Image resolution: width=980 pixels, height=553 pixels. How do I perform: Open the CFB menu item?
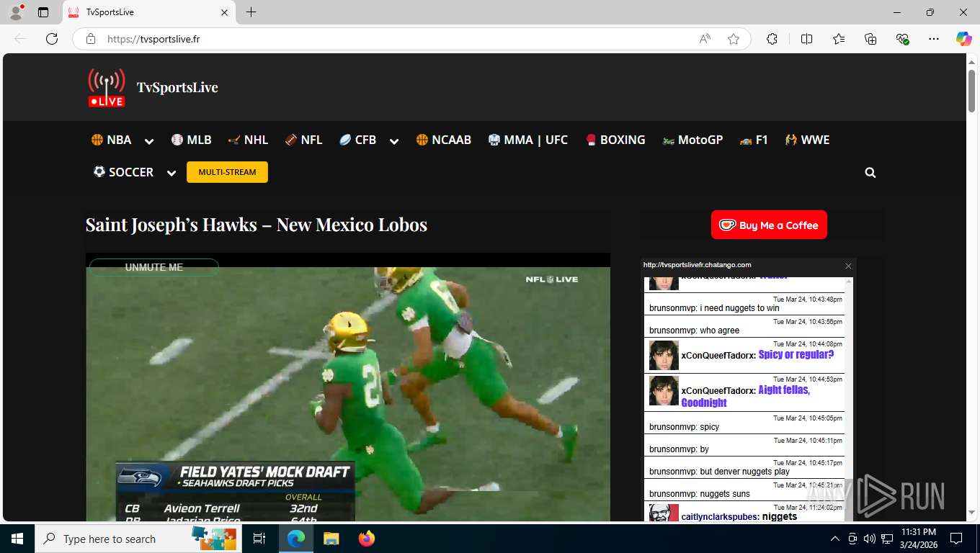pyautogui.click(x=357, y=140)
